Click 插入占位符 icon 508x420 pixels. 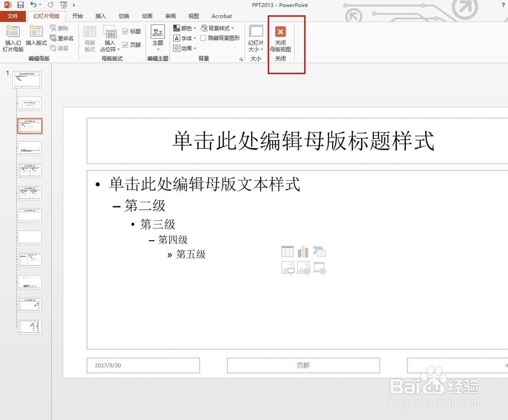110,31
